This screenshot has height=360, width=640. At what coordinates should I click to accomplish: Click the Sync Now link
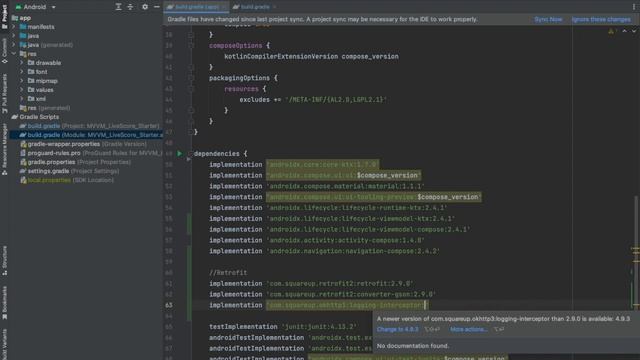(x=548, y=19)
